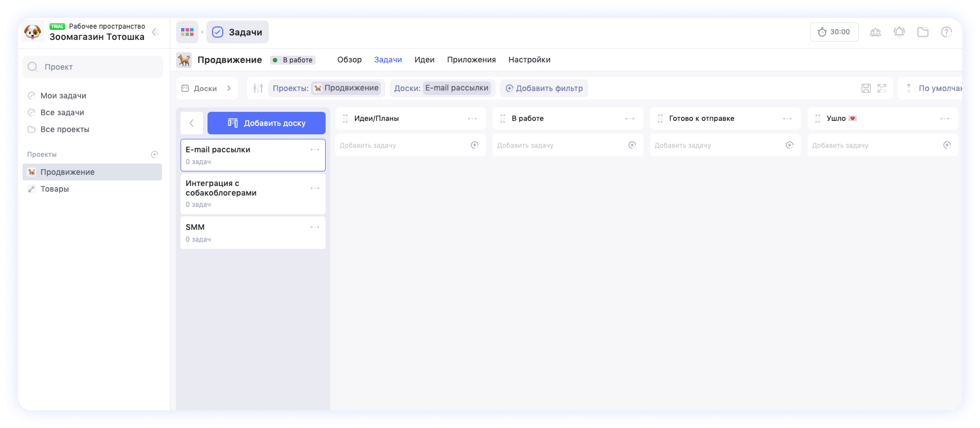This screenshot has height=428, width=980.
Task: Switch to the Идеи tab
Action: pos(424,60)
